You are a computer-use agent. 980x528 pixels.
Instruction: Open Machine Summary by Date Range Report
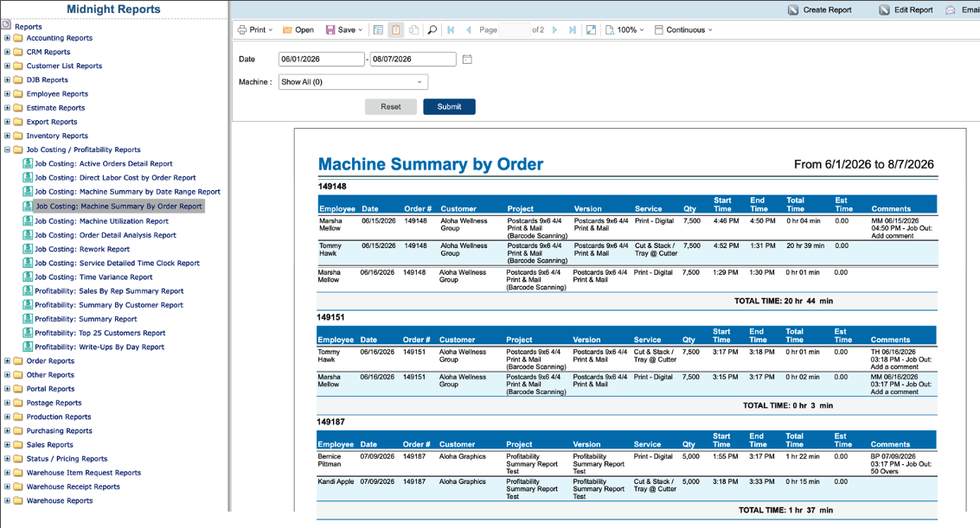127,192
